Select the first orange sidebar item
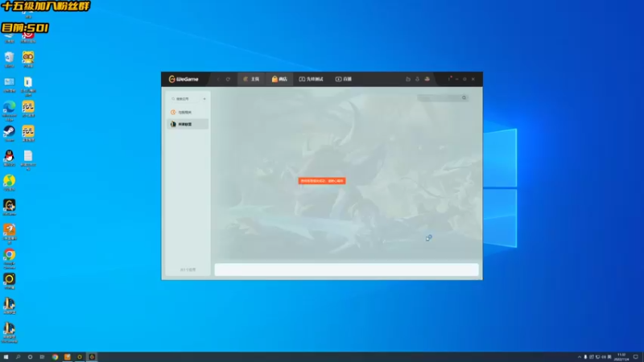Image resolution: width=644 pixels, height=362 pixels. [188, 112]
